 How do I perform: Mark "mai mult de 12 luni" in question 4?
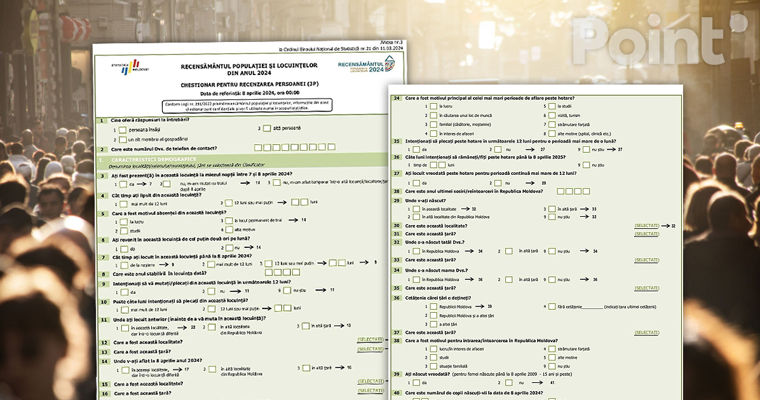(x=120, y=203)
